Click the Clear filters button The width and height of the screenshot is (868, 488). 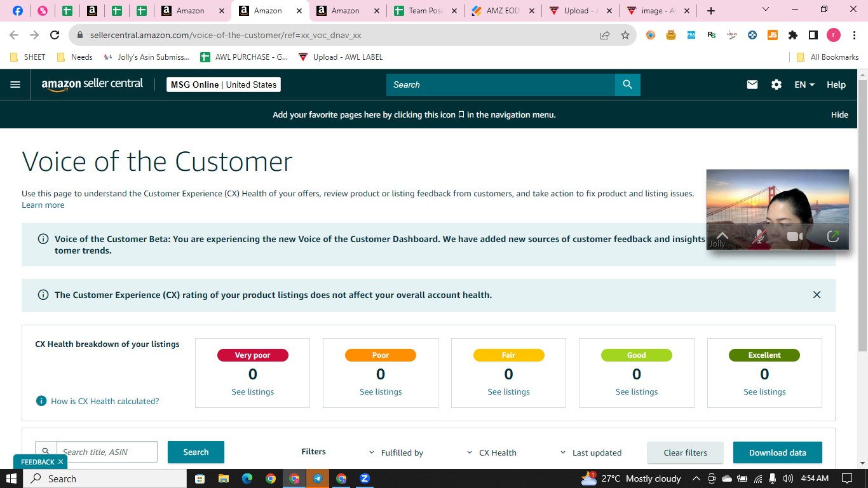(x=685, y=452)
